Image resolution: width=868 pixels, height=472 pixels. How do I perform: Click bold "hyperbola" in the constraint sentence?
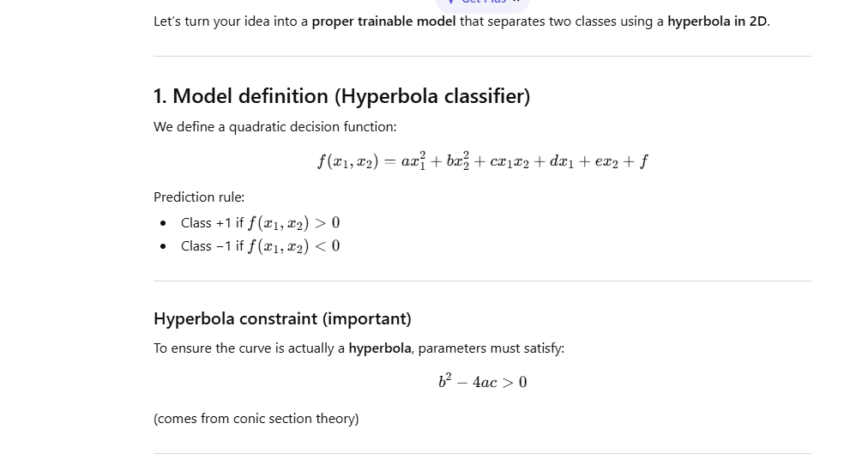[x=381, y=348]
